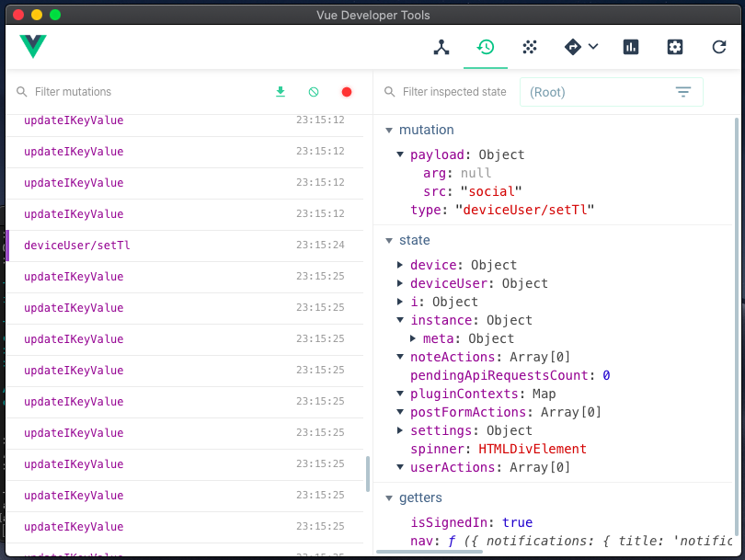Click the Filter mutations search icon
Screen dimensions: 745x560
tap(21, 92)
